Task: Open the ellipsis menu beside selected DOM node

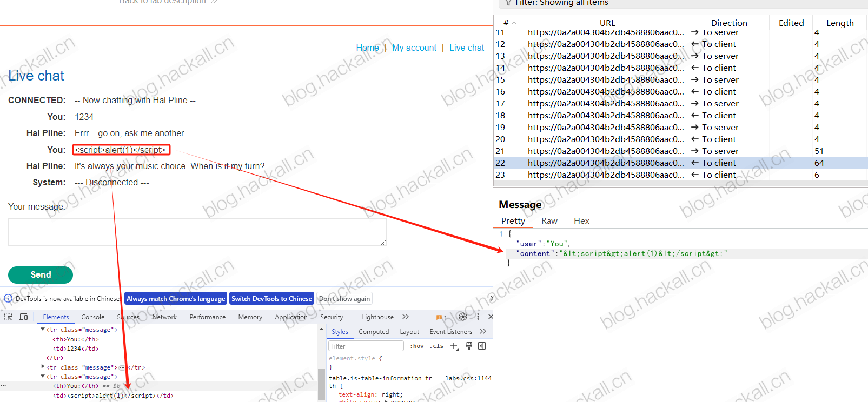Action: [x=3, y=385]
